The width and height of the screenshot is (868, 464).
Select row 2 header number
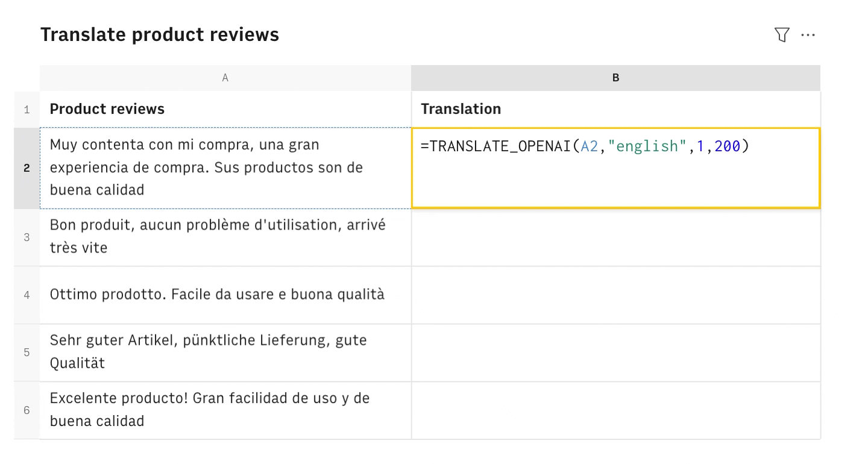pyautogui.click(x=27, y=168)
